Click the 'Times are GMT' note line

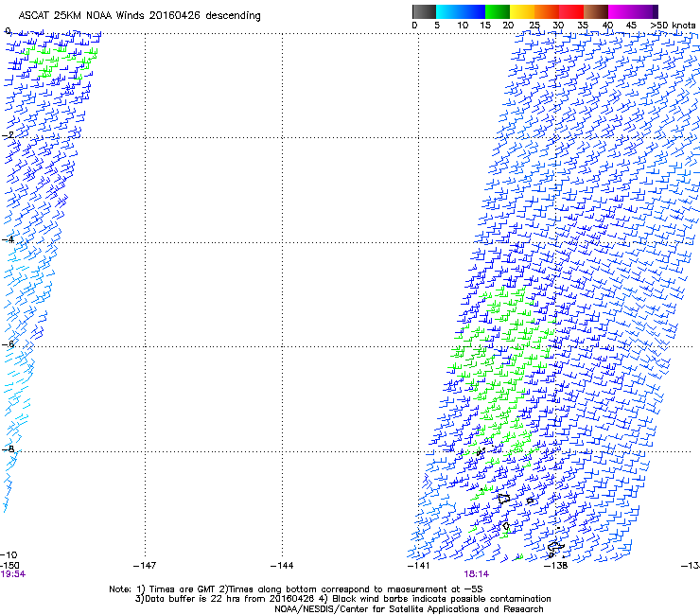coord(296,589)
